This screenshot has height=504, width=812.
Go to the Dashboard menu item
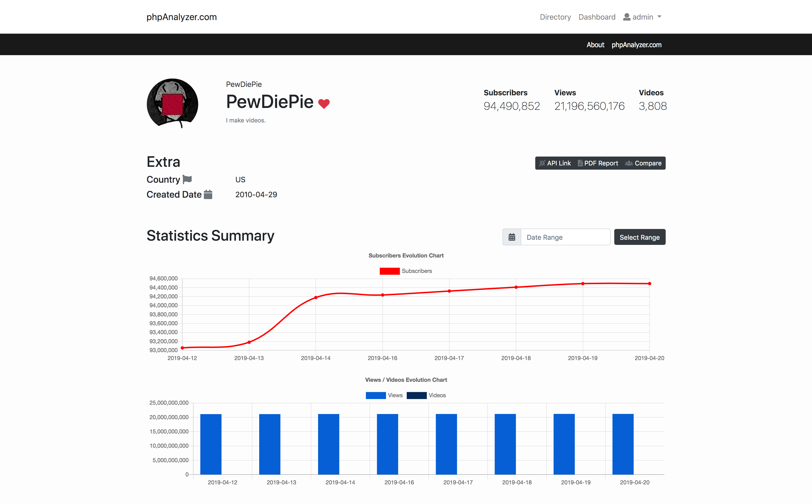point(597,17)
